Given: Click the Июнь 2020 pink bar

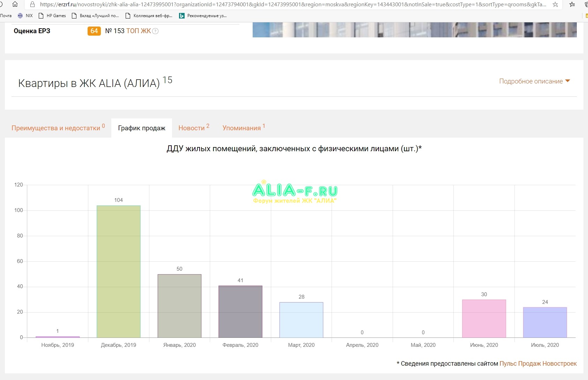Looking at the screenshot, I should click(484, 319).
